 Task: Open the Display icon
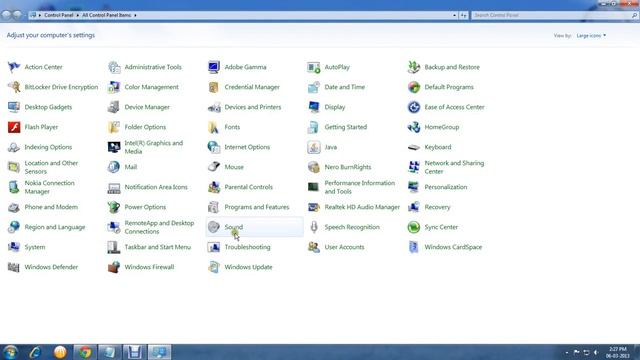pyautogui.click(x=313, y=107)
